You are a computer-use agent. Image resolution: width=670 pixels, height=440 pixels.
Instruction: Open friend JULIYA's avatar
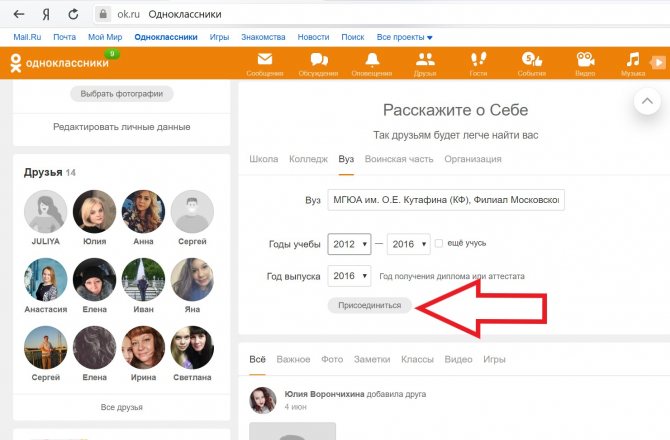pyautogui.click(x=45, y=211)
